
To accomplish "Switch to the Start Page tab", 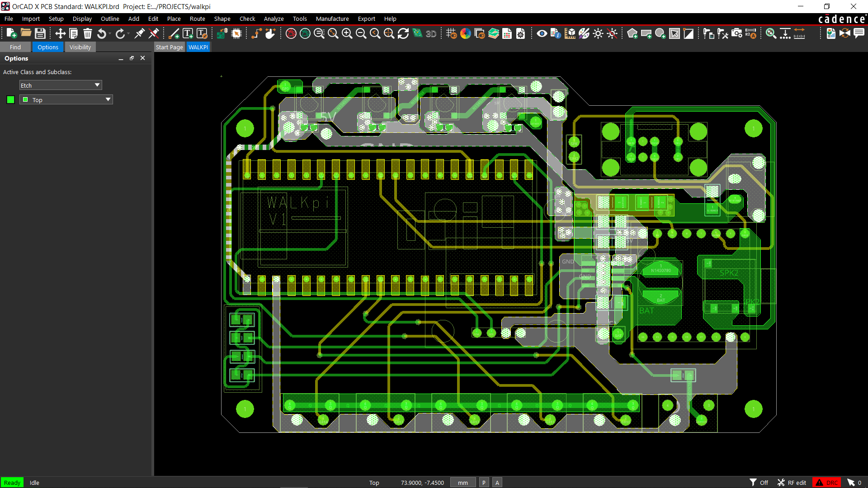I will click(x=169, y=47).
